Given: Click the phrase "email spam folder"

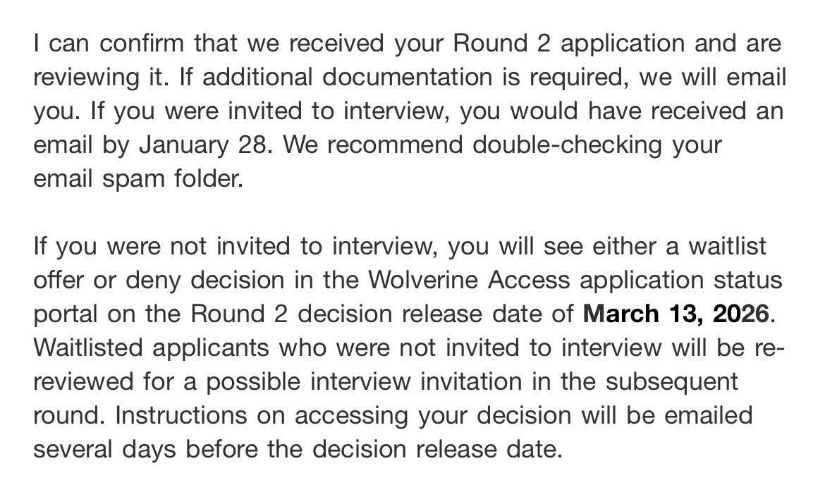Looking at the screenshot, I should (x=137, y=179).
